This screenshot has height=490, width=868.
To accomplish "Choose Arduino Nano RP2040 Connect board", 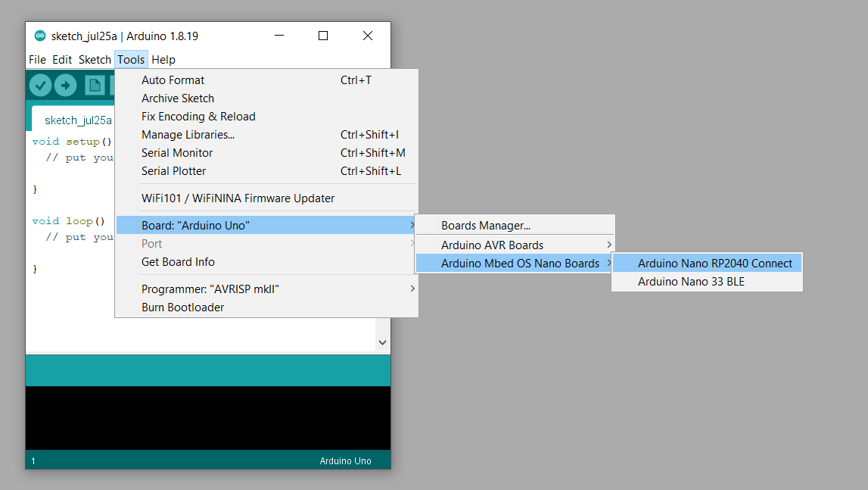I will click(x=714, y=264).
